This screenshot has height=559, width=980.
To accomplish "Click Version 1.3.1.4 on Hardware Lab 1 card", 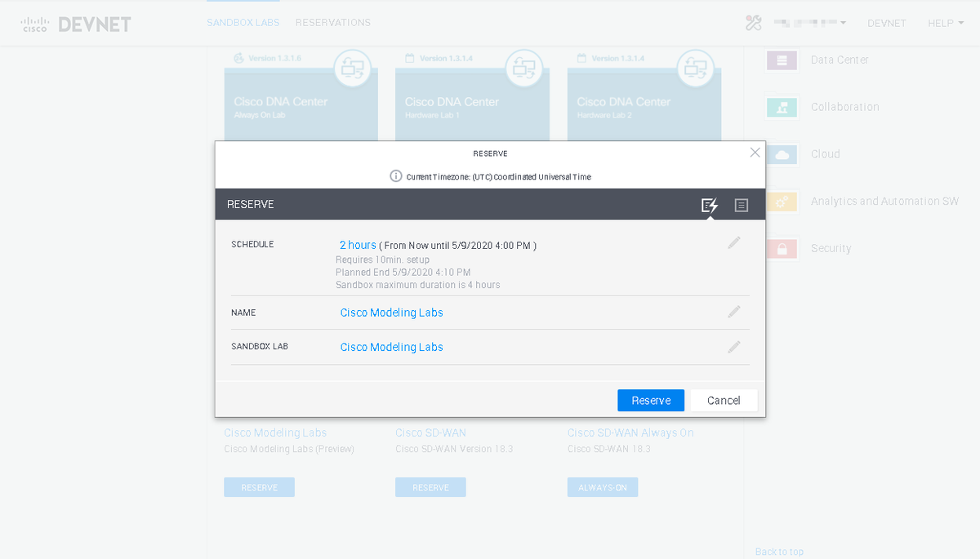I will click(446, 59).
